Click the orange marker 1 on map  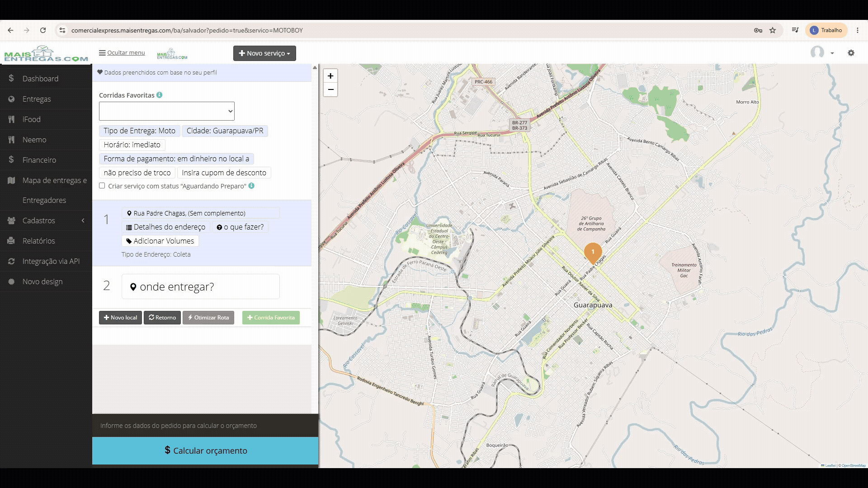click(x=593, y=253)
